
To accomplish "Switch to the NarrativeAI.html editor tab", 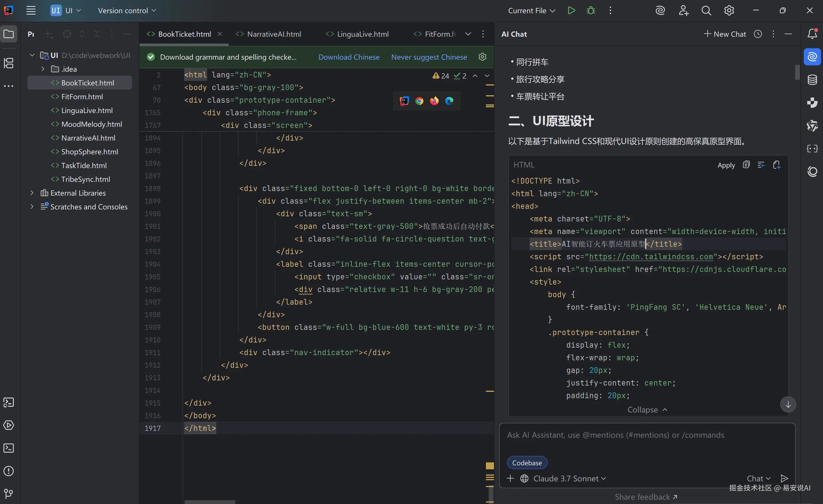I will click(274, 34).
